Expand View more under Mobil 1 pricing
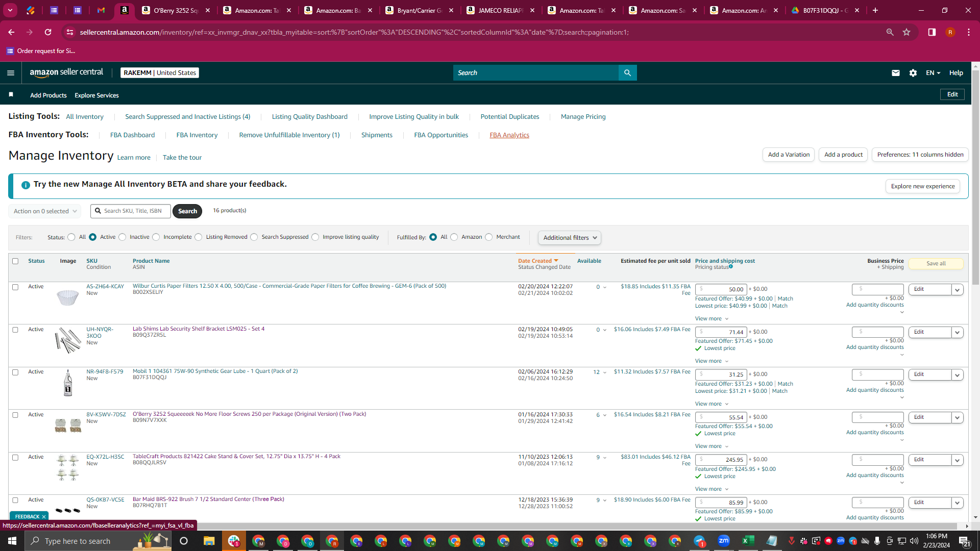The height and width of the screenshot is (551, 980). click(x=712, y=404)
